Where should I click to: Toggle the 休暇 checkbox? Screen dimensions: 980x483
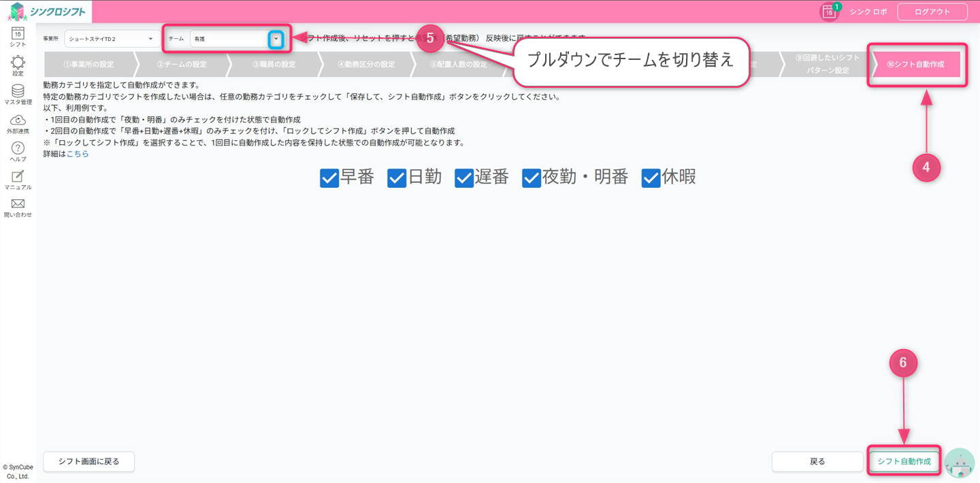click(651, 178)
